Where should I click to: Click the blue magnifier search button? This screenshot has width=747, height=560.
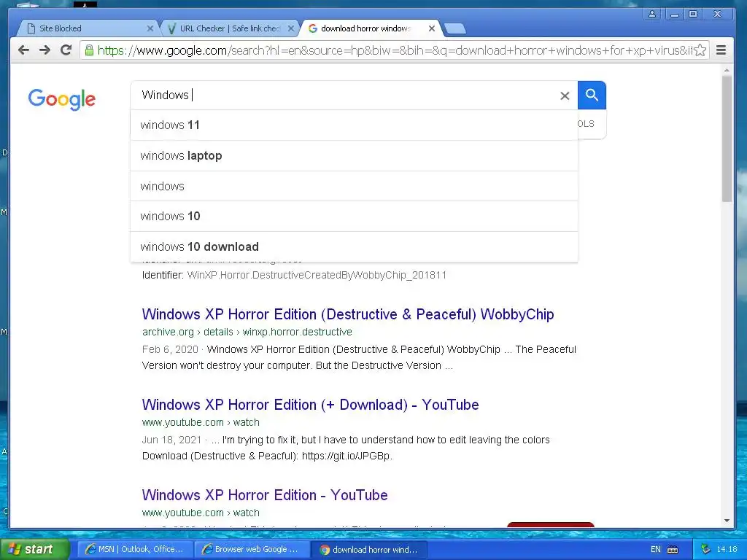point(592,96)
